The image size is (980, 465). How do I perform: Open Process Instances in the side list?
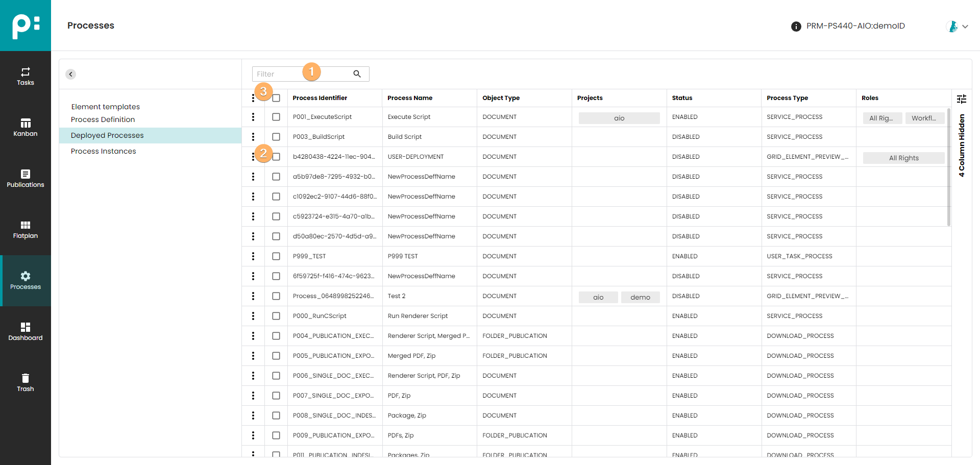[103, 151]
